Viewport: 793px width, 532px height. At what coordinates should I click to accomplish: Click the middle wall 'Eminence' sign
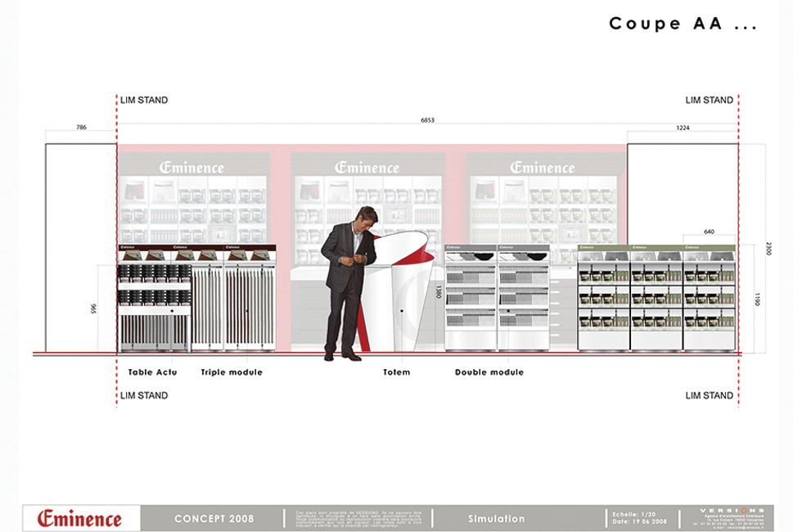click(x=367, y=168)
